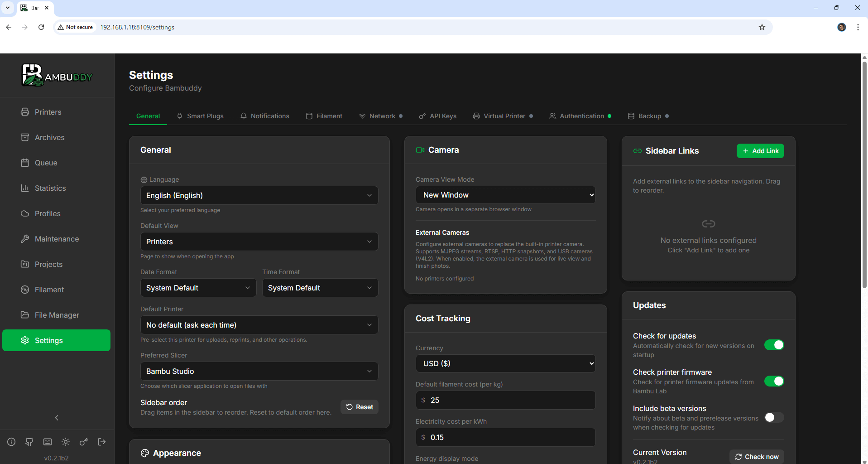Viewport: 868px width, 464px height.
Task: Disable the Check for updates toggle
Action: [x=774, y=345]
